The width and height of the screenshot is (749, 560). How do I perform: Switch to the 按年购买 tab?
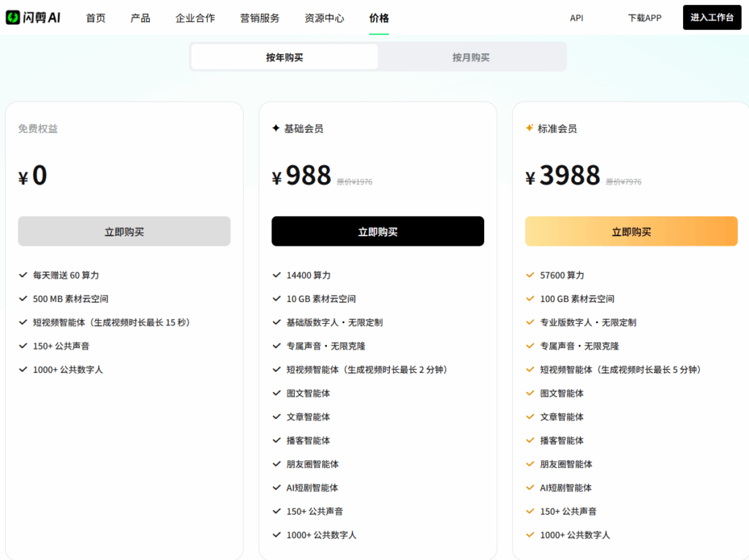tap(285, 57)
